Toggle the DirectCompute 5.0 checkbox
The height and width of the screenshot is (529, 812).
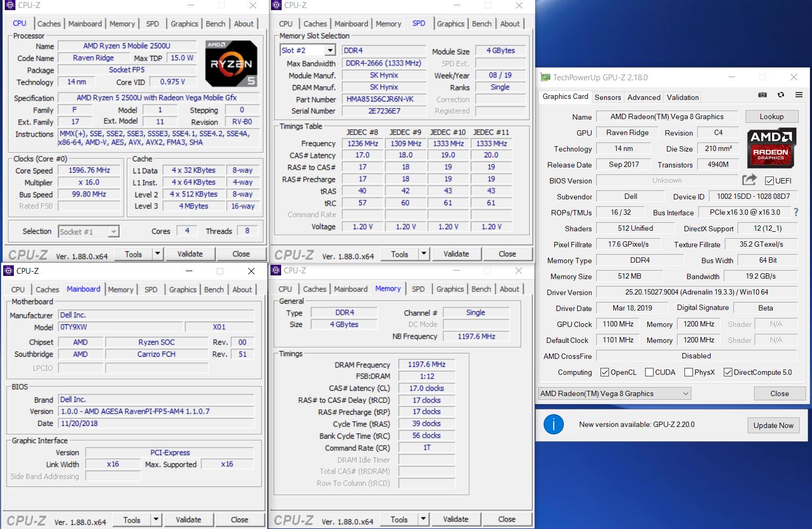728,372
